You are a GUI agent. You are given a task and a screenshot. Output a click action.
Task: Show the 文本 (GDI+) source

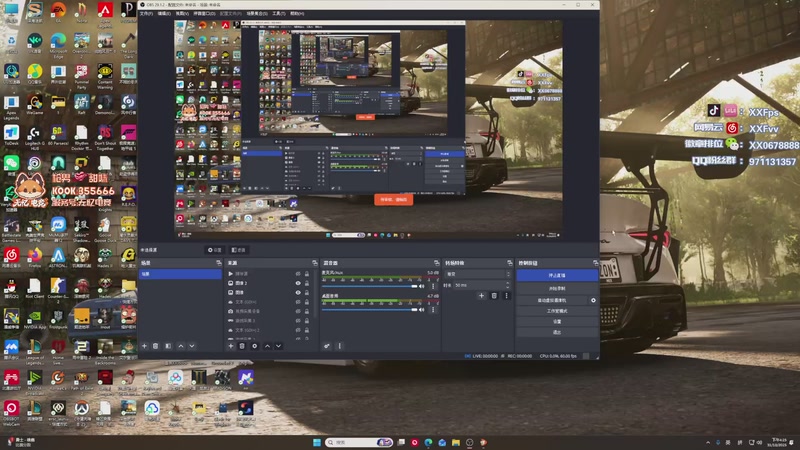298,302
